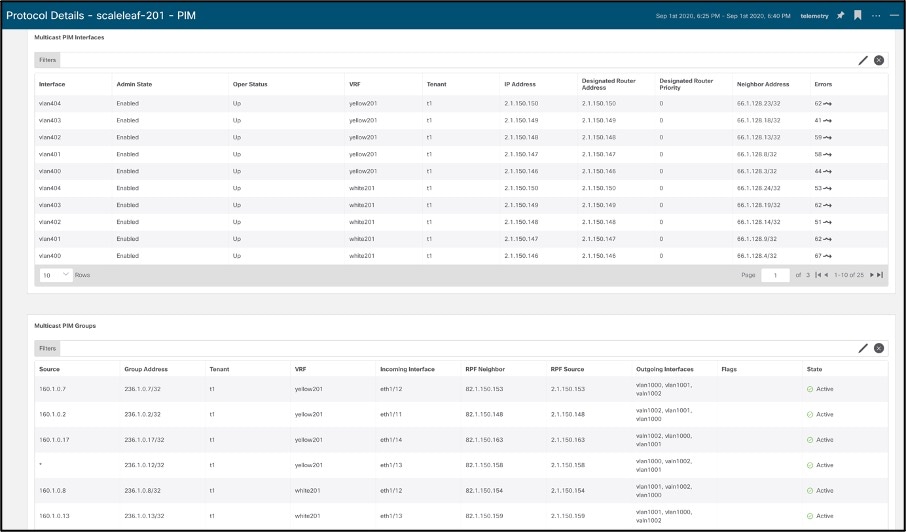Open the rows-per-page dropdown
The image size is (906, 532).
[x=55, y=274]
